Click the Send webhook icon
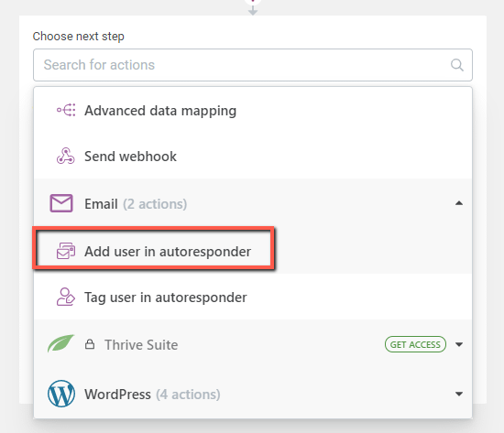Viewport: 504px width, 433px height. 66,157
